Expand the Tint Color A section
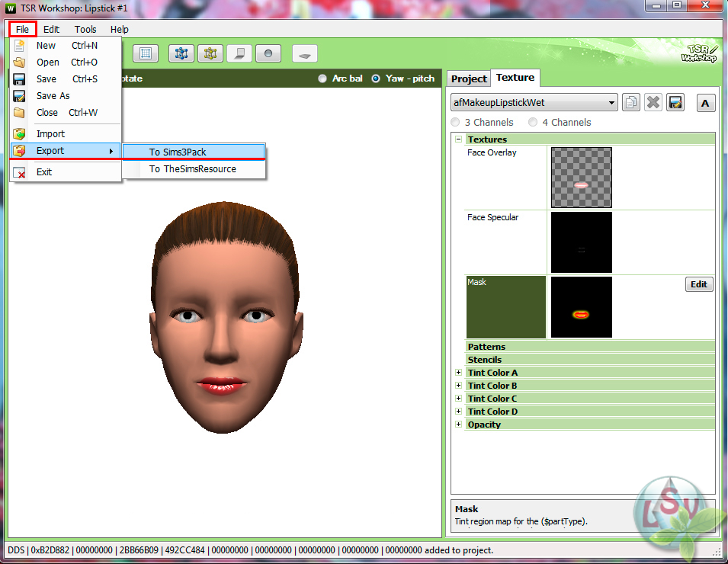728x564 pixels. [459, 372]
